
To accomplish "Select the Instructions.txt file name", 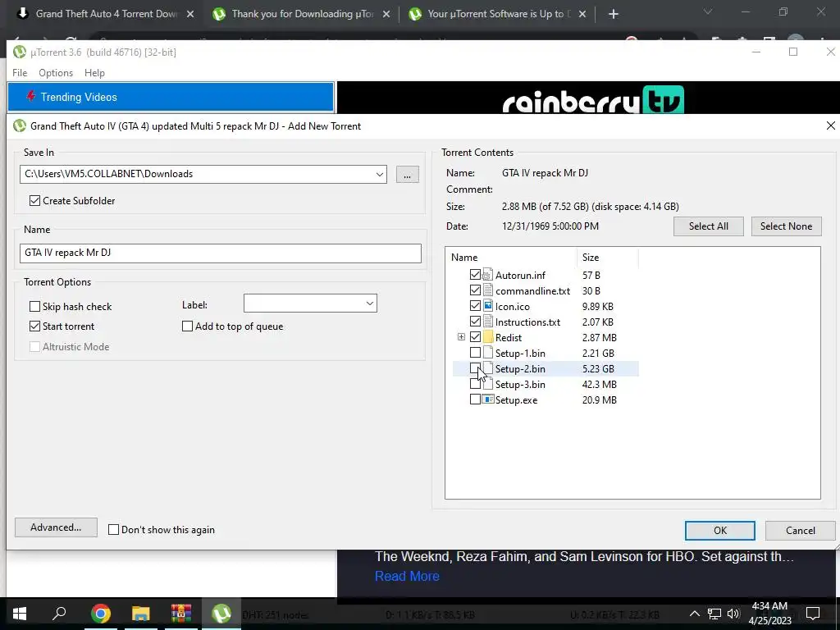I will click(x=527, y=322).
